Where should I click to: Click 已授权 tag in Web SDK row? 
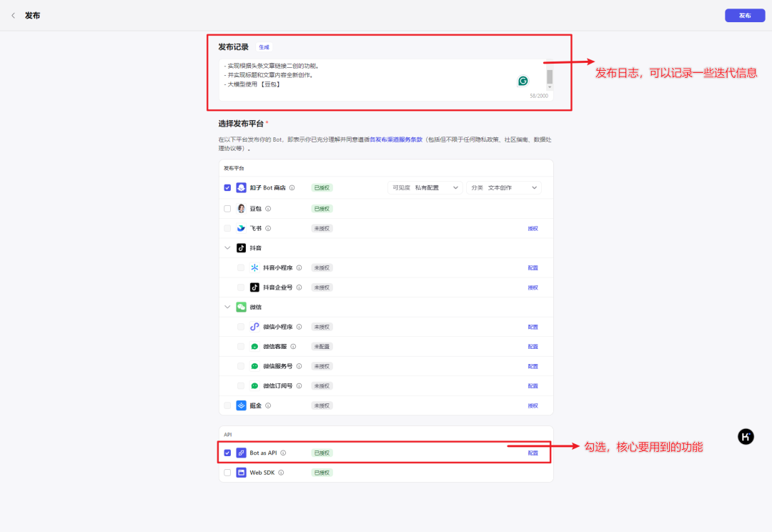coord(322,473)
